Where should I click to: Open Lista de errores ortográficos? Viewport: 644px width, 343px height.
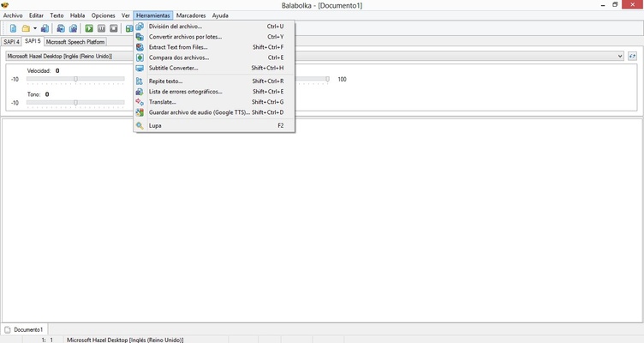(214, 91)
